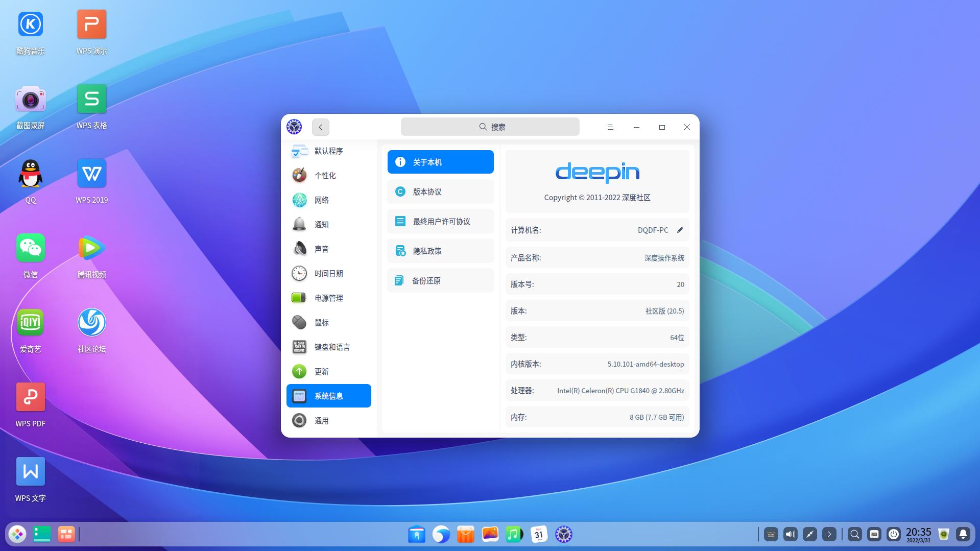Open 个性化 personalization settings
This screenshot has width=980, height=551.
click(x=328, y=176)
